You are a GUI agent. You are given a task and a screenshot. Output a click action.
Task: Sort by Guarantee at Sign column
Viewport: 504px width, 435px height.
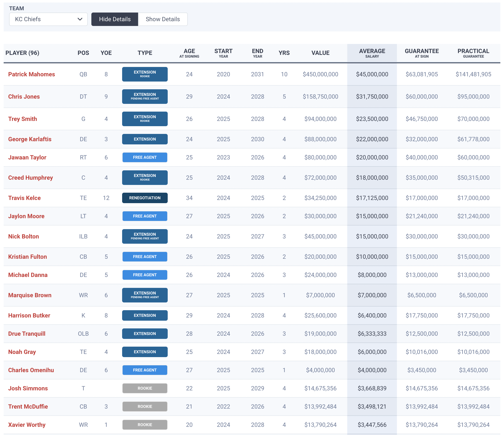(x=422, y=53)
